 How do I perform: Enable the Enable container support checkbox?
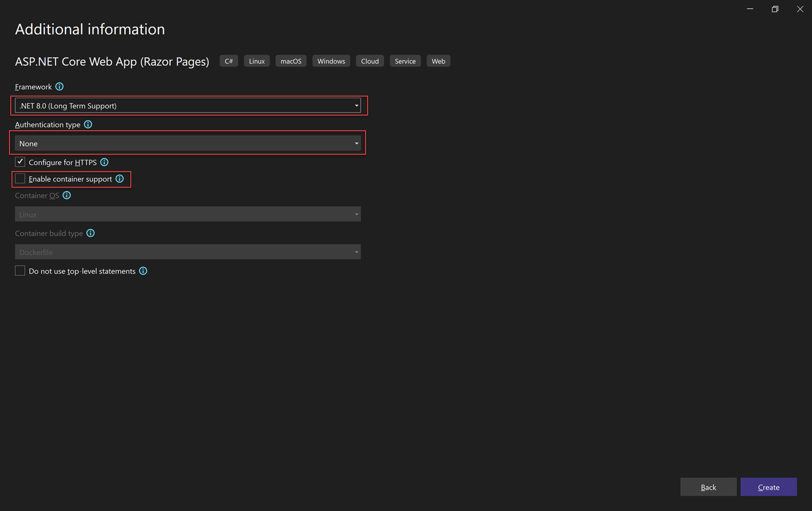pos(20,179)
